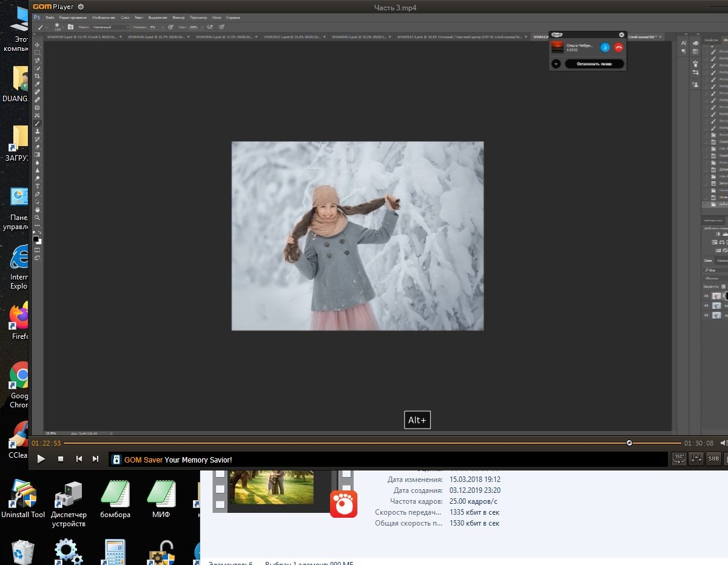Mute audio with the speaker volume icon
The image size is (728, 565).
[x=724, y=443]
